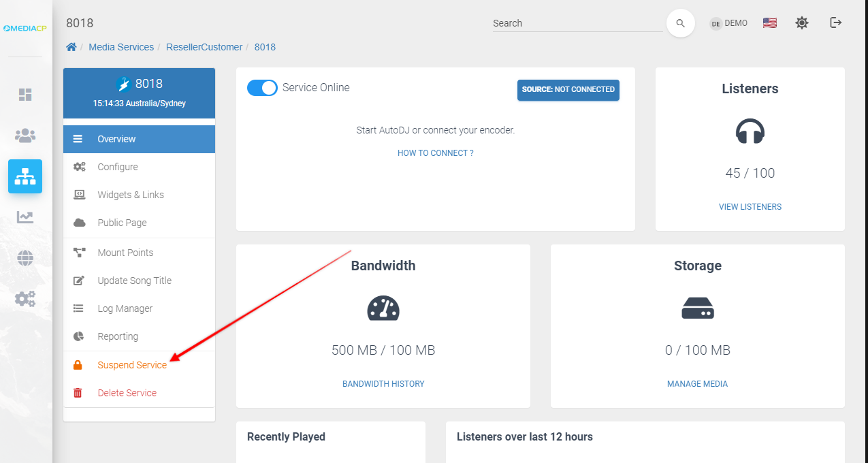Open MANAGE MEDIA link
868x463 pixels.
[698, 384]
